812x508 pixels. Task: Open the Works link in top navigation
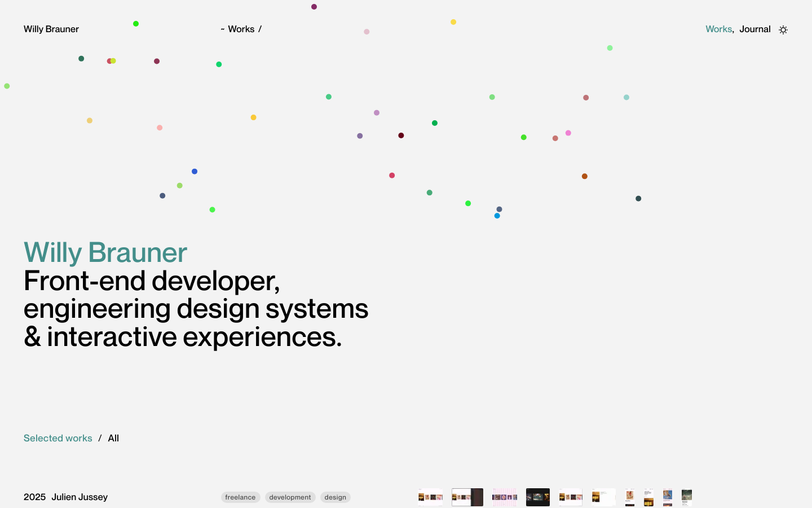[718, 29]
